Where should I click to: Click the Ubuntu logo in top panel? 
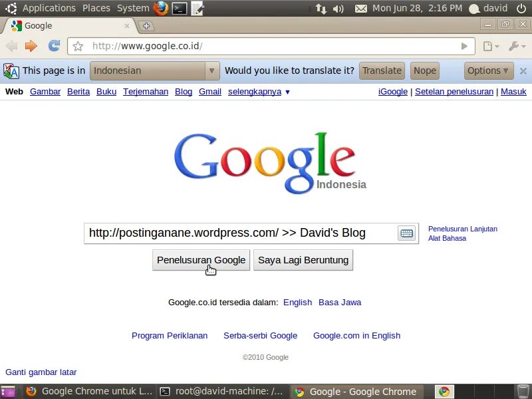11,8
